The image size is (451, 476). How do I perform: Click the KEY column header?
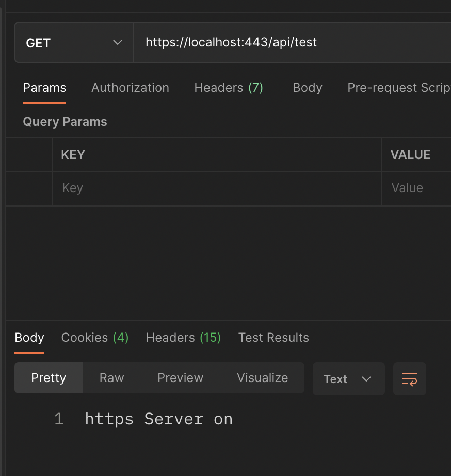coord(73,155)
